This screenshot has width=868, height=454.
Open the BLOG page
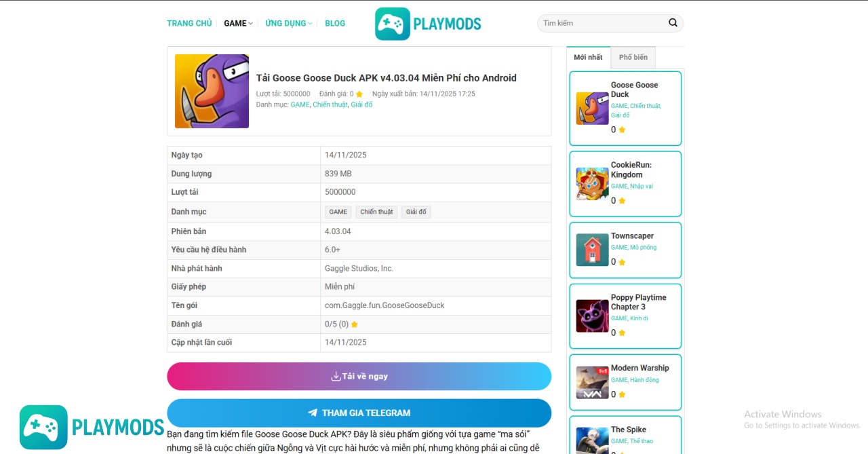coord(335,23)
